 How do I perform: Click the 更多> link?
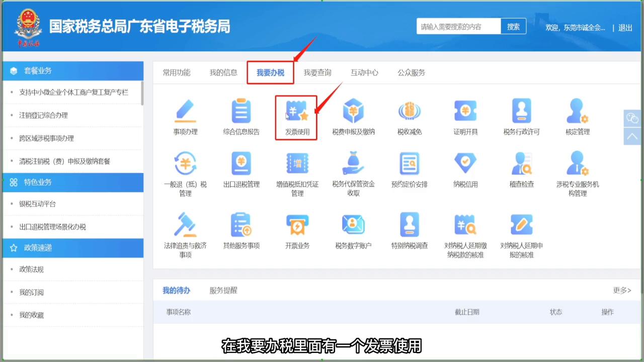click(x=622, y=290)
